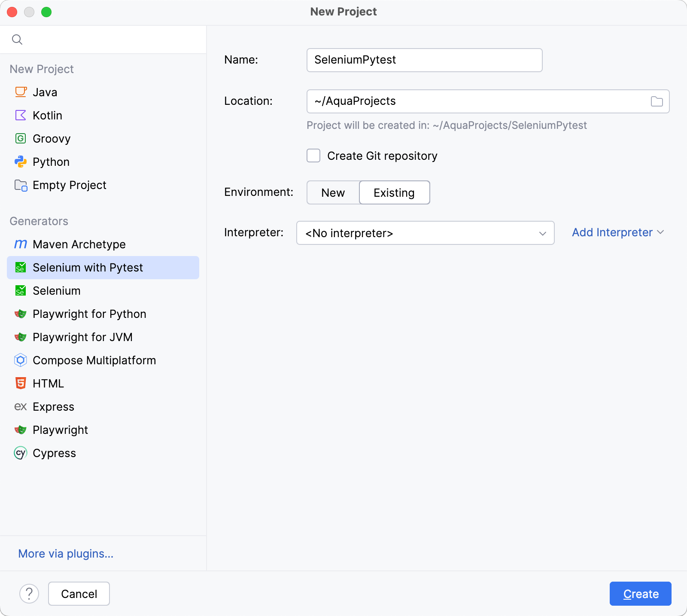Select the Maven Archetype m icon
The width and height of the screenshot is (687, 616).
(21, 244)
